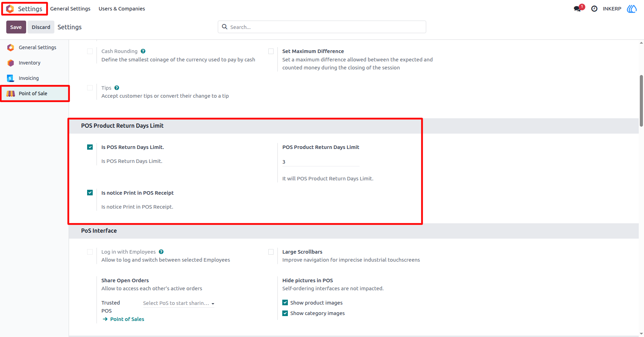Enable the Cash Rounding checkbox

tap(90, 51)
